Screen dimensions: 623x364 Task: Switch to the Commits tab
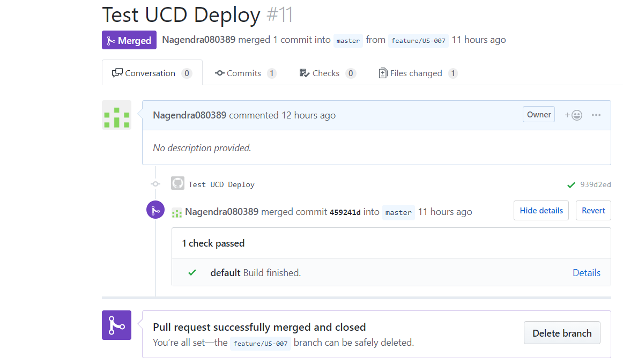coord(244,73)
